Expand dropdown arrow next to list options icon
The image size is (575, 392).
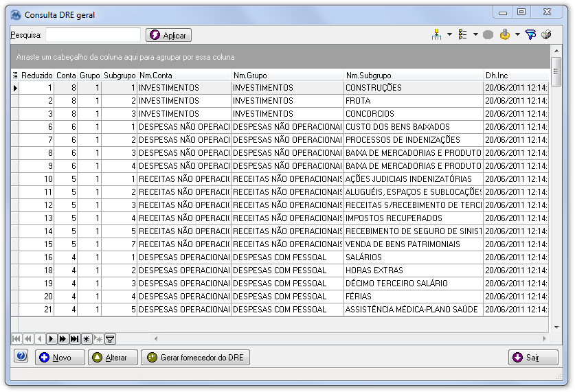point(475,34)
